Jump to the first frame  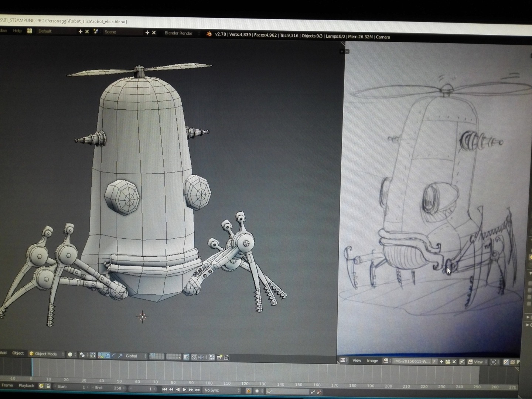pyautogui.click(x=164, y=389)
